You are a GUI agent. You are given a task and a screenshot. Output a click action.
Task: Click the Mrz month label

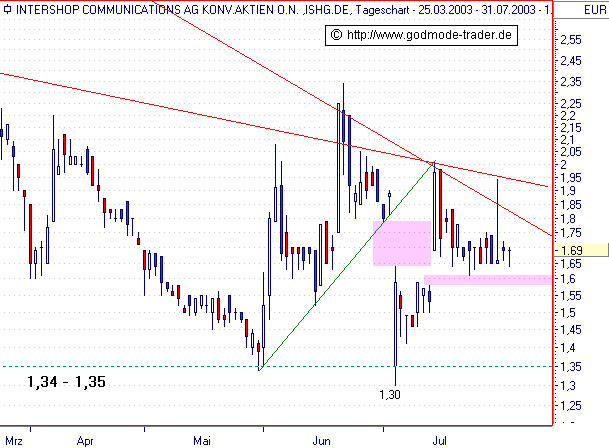click(14, 441)
